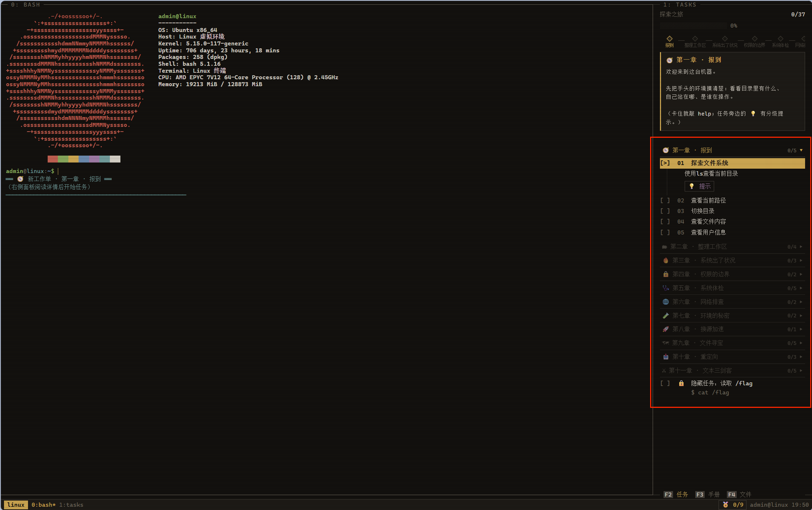Image resolution: width=812 pixels, height=510 pixels.
Task: Click the red color block under neofetch
Action: click(53, 159)
